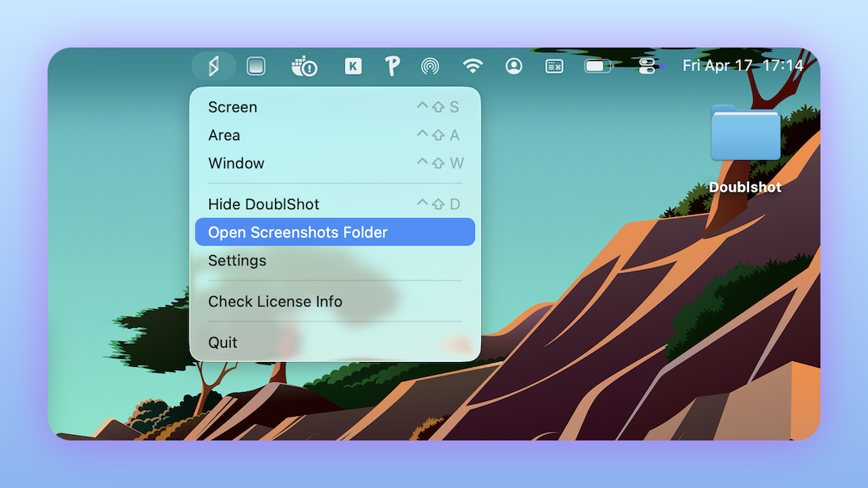Click the keyboard input source icon
Screen dimensions: 868x488
(x=553, y=66)
